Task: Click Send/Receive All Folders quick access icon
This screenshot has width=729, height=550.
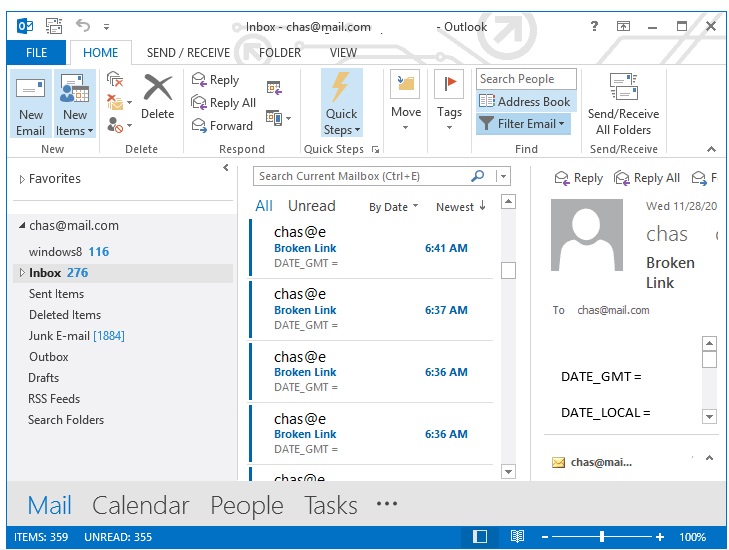Action: 54,26
